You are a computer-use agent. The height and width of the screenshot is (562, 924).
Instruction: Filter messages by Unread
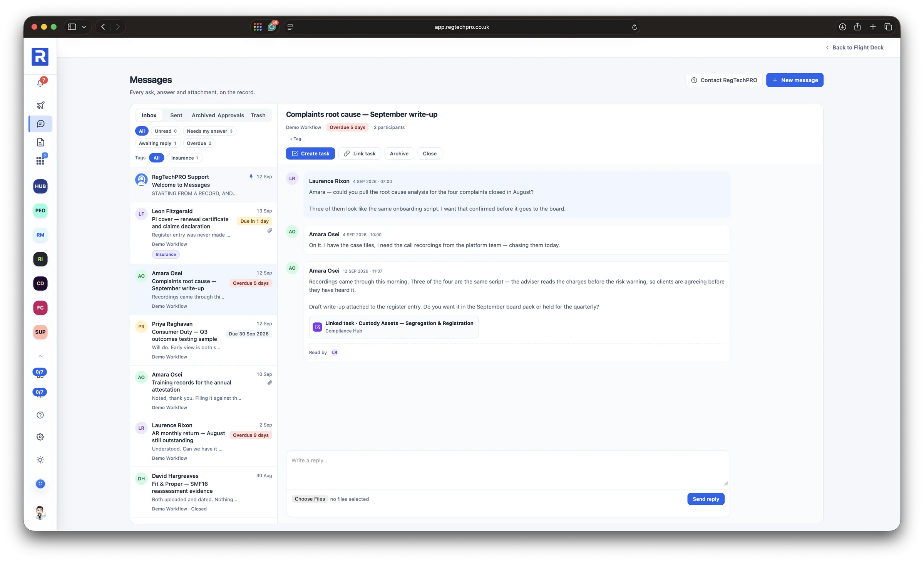coord(166,131)
